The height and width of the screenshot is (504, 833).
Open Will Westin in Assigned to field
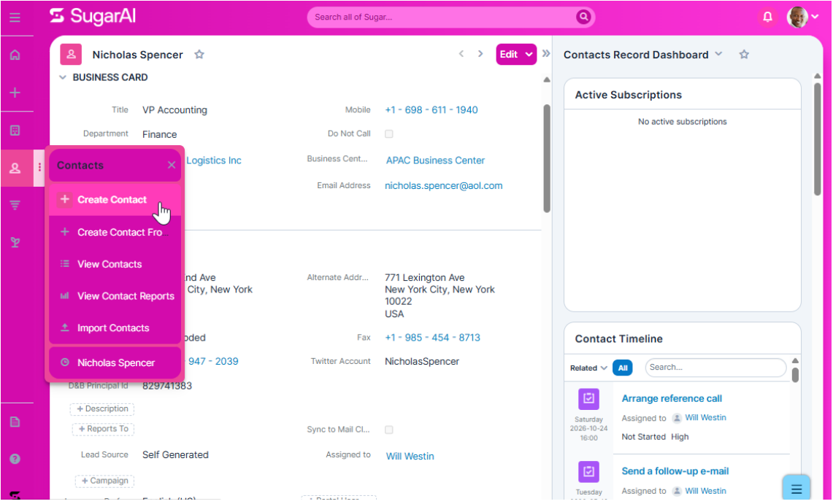(x=410, y=457)
